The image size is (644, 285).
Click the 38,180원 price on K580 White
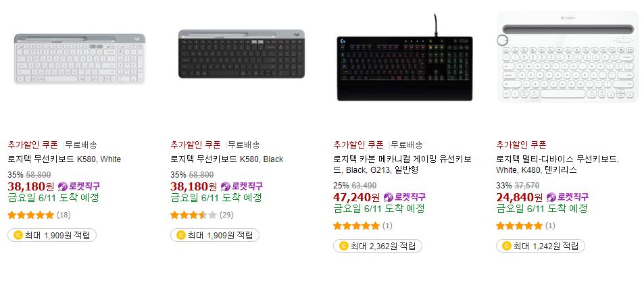click(31, 187)
